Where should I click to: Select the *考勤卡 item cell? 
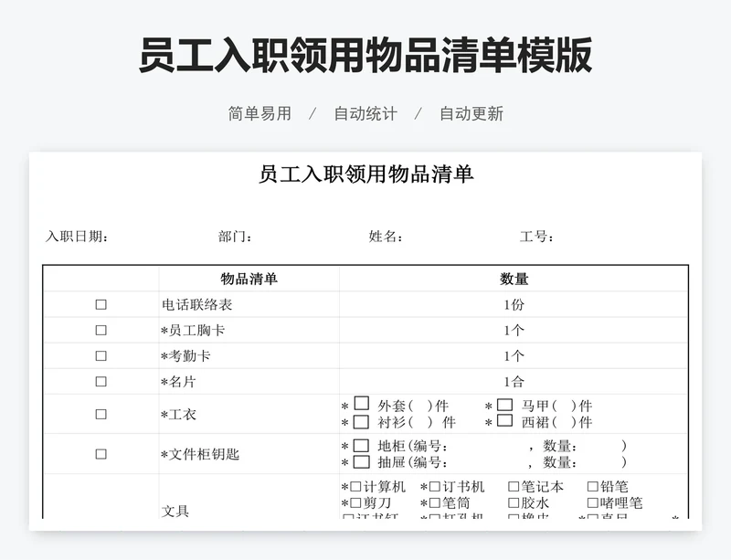(x=249, y=355)
